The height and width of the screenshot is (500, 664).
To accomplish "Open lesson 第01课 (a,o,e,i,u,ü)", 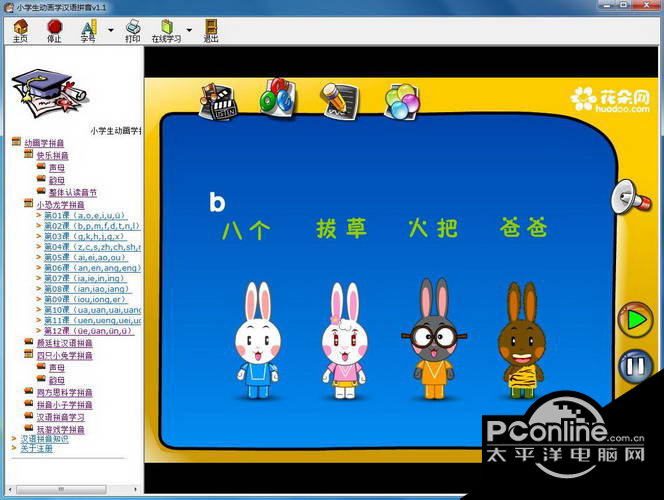I will (x=85, y=215).
